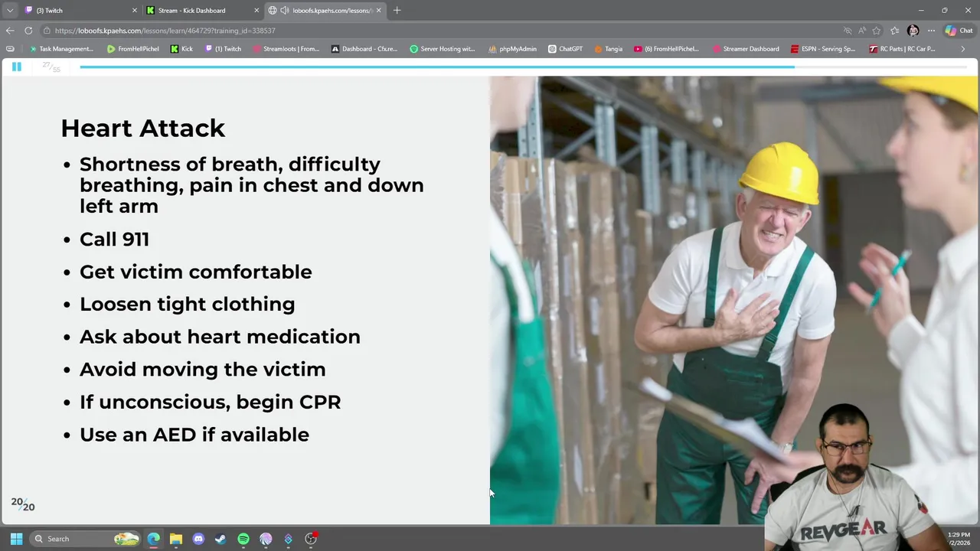Open favorites bar folder icon at left
Image resolution: width=980 pixels, height=551 pixels.
[x=10, y=49]
